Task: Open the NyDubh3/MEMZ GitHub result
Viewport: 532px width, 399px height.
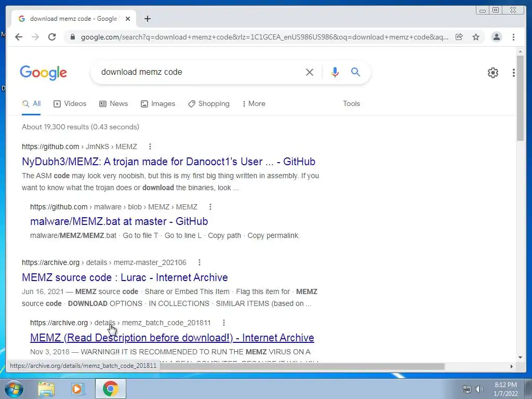Action: tap(169, 162)
